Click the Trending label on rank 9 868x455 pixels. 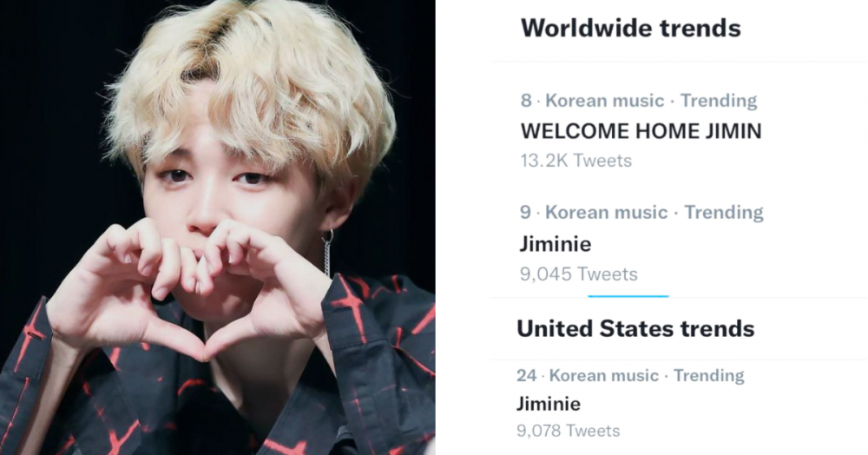click(724, 213)
